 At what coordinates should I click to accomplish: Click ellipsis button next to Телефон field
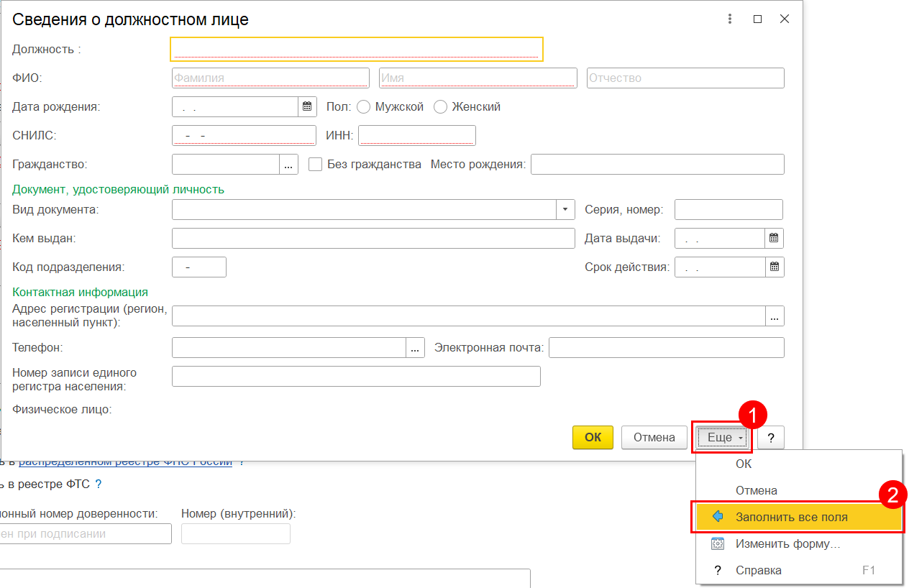416,348
